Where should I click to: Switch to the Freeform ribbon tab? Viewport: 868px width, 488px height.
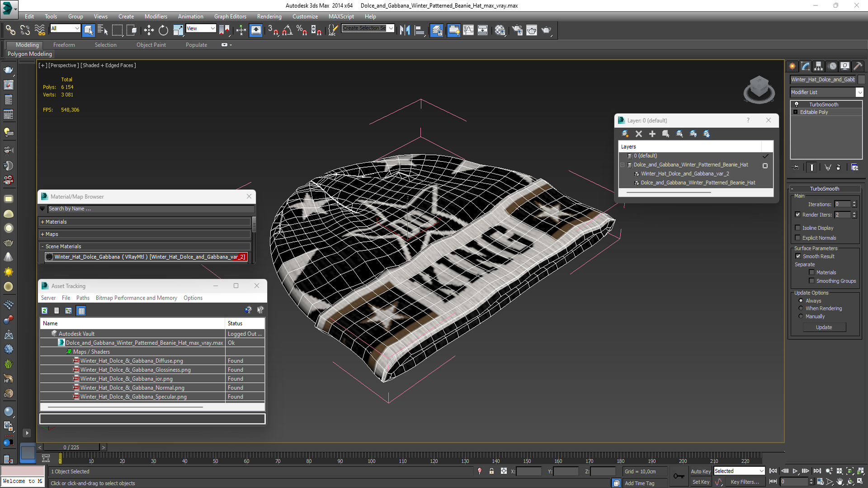pos(64,45)
